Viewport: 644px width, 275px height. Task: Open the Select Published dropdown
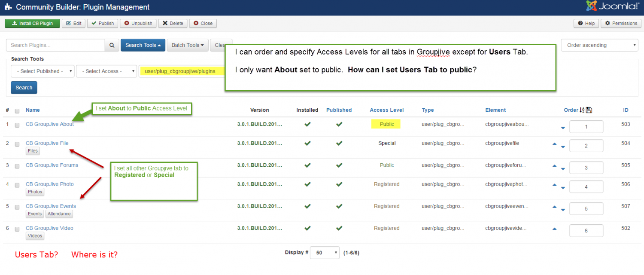coord(43,71)
